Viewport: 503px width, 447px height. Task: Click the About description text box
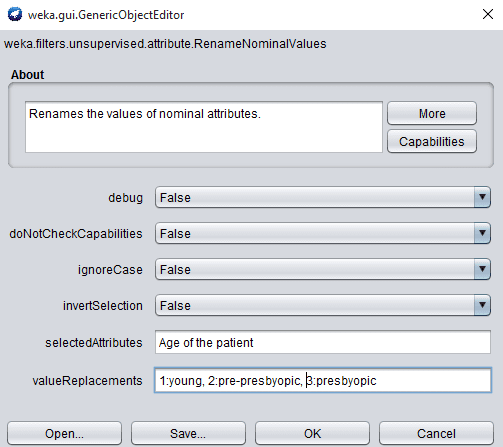(x=204, y=127)
